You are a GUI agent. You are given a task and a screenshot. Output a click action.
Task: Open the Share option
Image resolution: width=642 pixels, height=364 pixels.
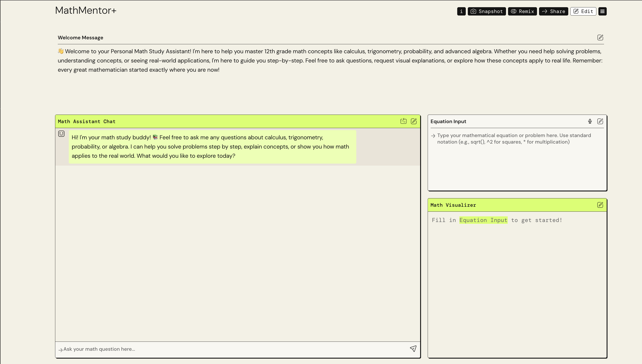tap(553, 11)
